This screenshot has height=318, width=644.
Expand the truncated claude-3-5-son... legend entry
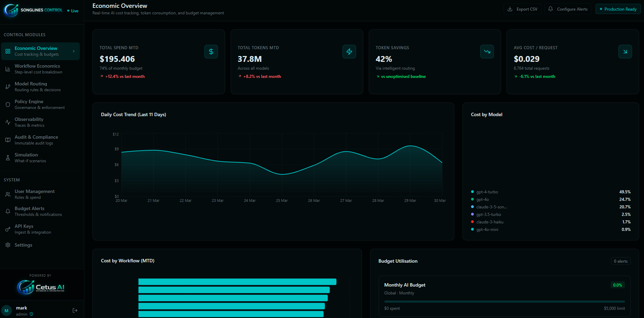coord(492,207)
